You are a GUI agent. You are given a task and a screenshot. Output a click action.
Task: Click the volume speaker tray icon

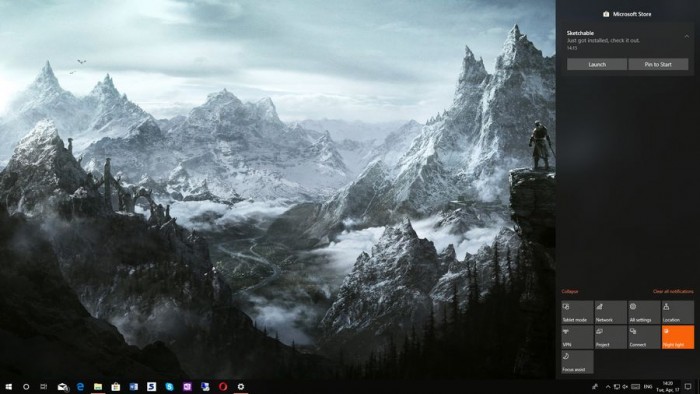[x=625, y=387]
